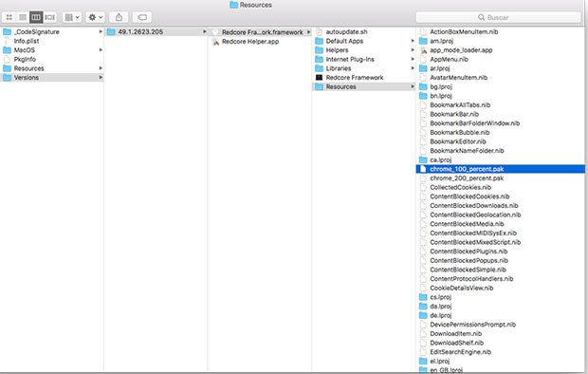Screen dimensions: 588x374
Task: Expand arrow next to MacOS
Action: click(101, 50)
